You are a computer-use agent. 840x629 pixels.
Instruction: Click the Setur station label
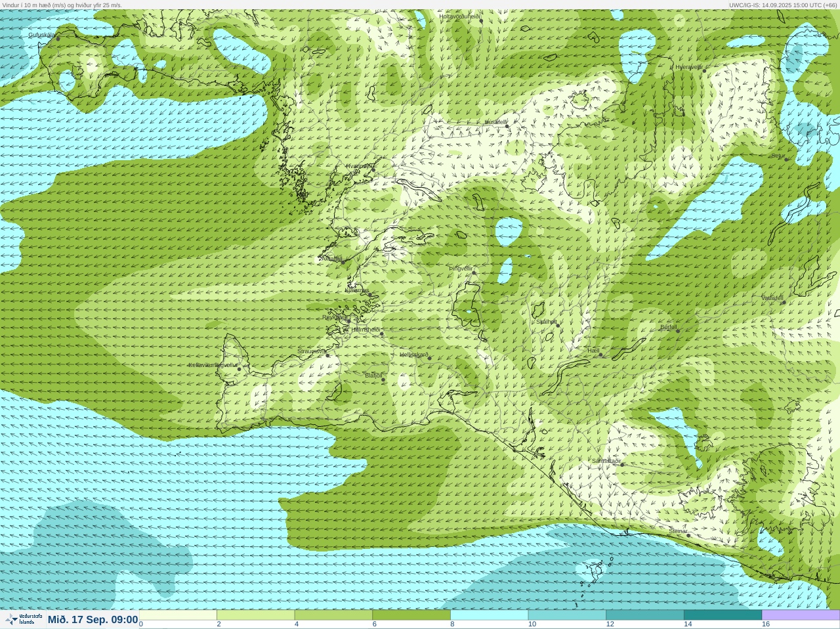(x=778, y=156)
